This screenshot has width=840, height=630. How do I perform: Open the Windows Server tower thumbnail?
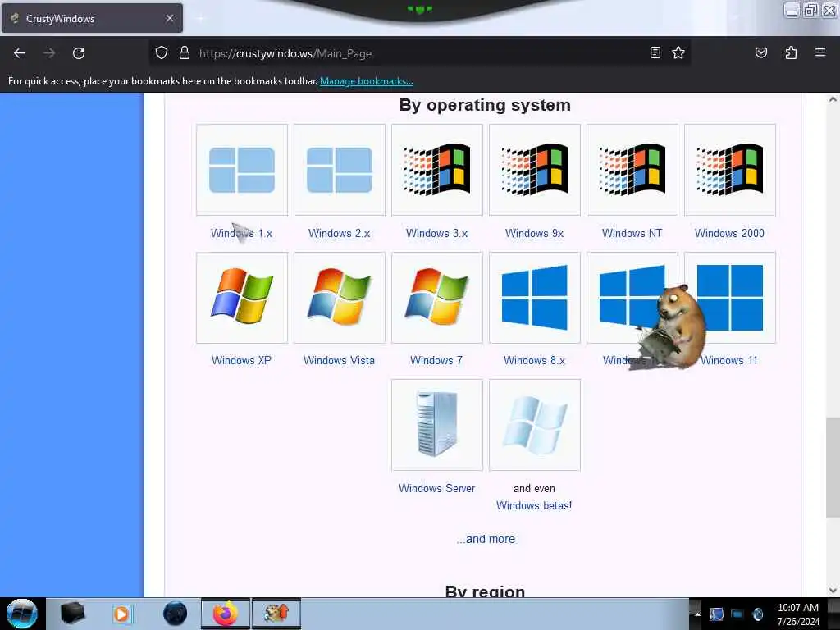pyautogui.click(x=437, y=425)
